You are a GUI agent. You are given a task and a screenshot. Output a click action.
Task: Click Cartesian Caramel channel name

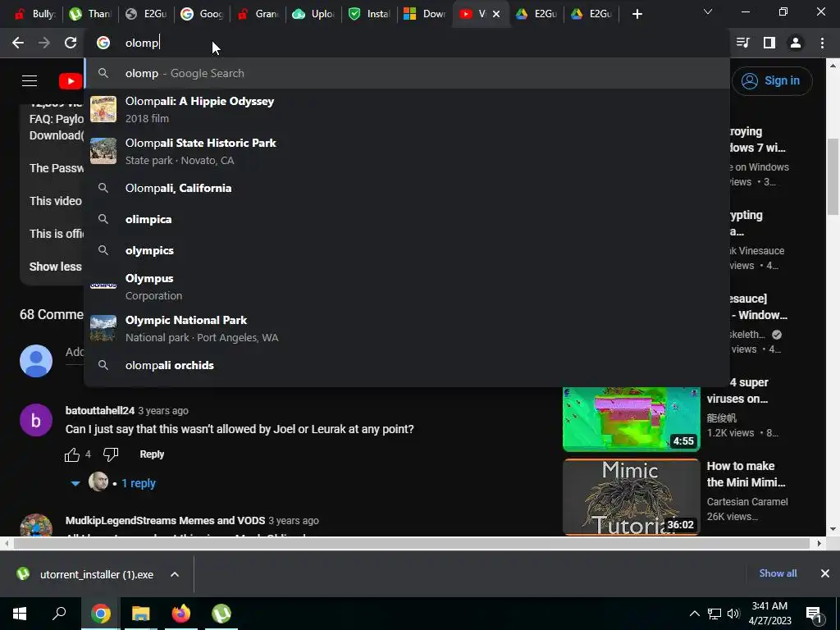click(746, 502)
